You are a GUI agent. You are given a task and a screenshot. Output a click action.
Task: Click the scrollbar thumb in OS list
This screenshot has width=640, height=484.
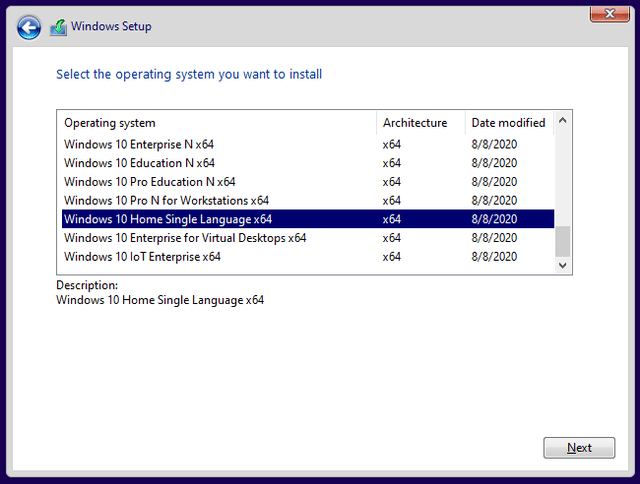point(562,241)
